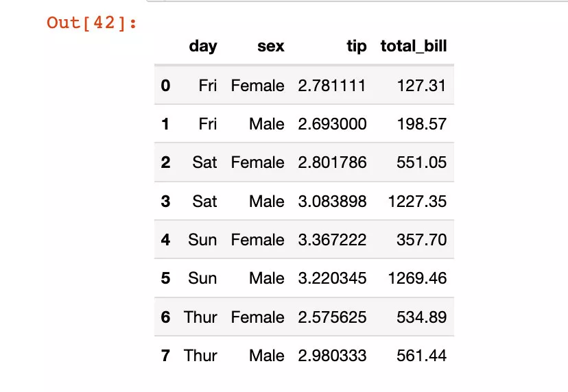
Task: Click total bill value 561.44
Action: (422, 356)
